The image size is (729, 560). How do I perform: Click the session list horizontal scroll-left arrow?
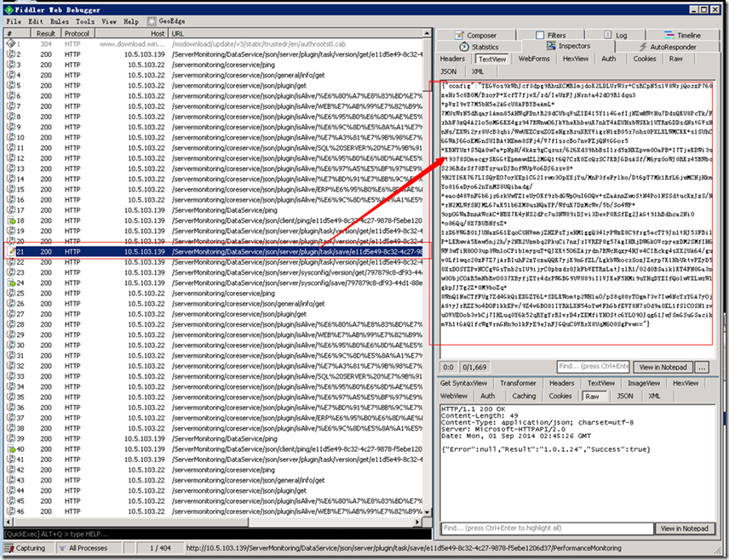pyautogui.click(x=9, y=522)
